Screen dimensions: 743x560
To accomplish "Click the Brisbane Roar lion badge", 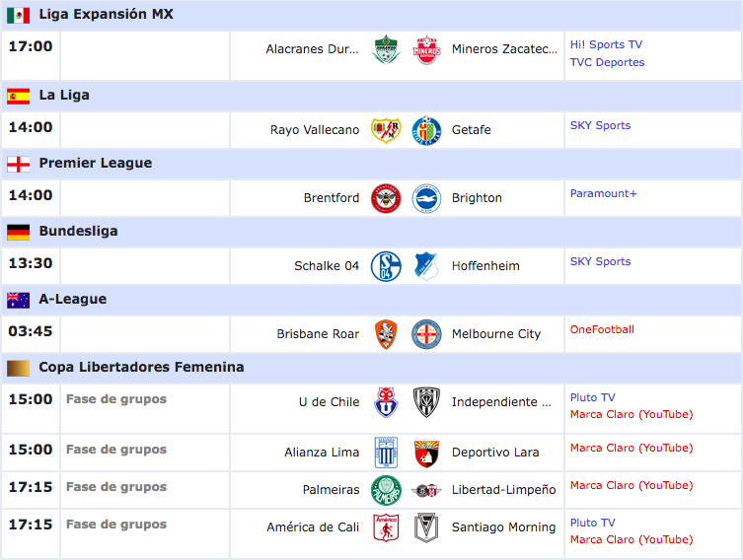I will 386,334.
